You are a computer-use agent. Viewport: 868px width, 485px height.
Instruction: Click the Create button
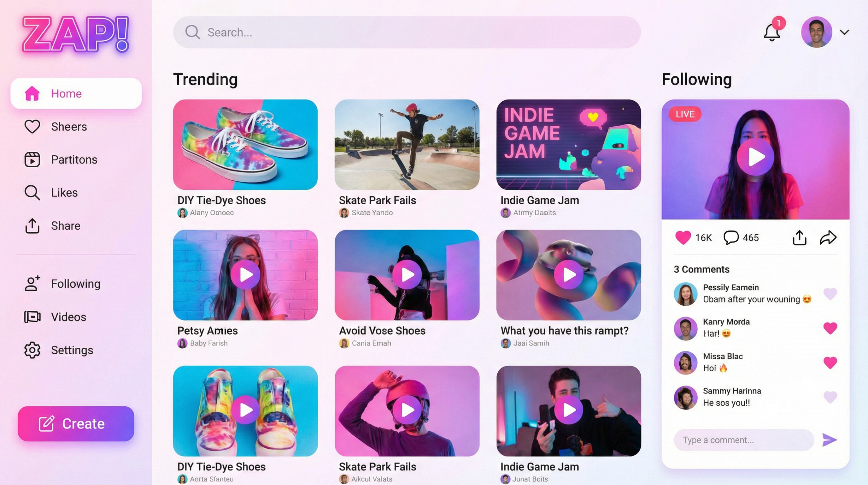pos(76,424)
